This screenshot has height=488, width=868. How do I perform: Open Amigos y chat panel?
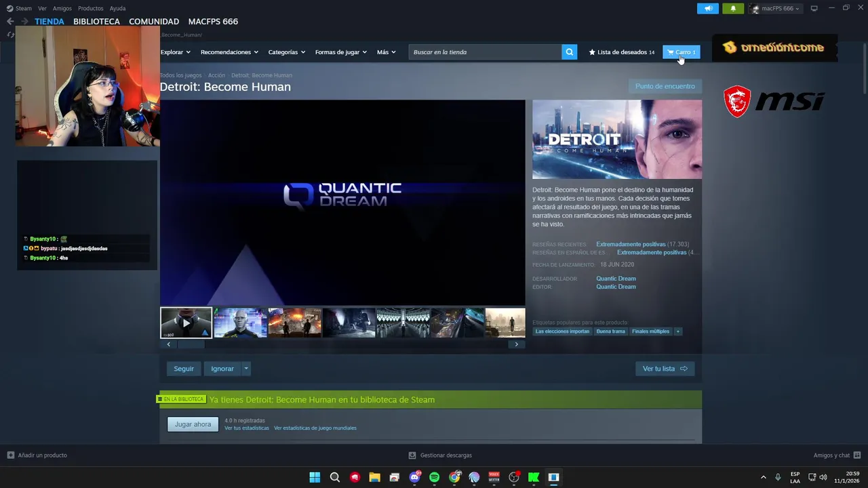click(x=837, y=455)
